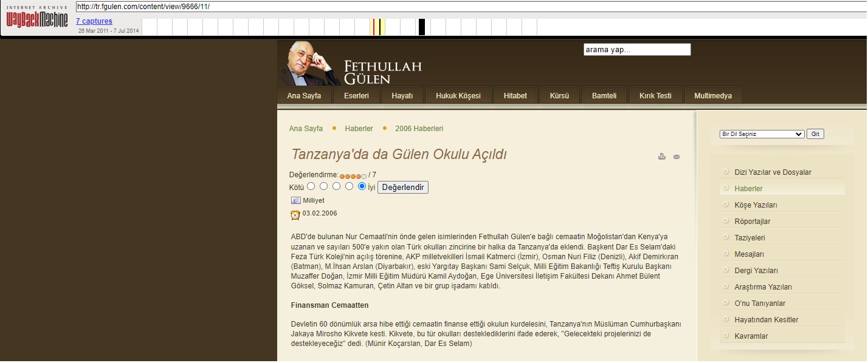Click the Değerlendir button
Screen dimensions: 868x363
(x=403, y=187)
